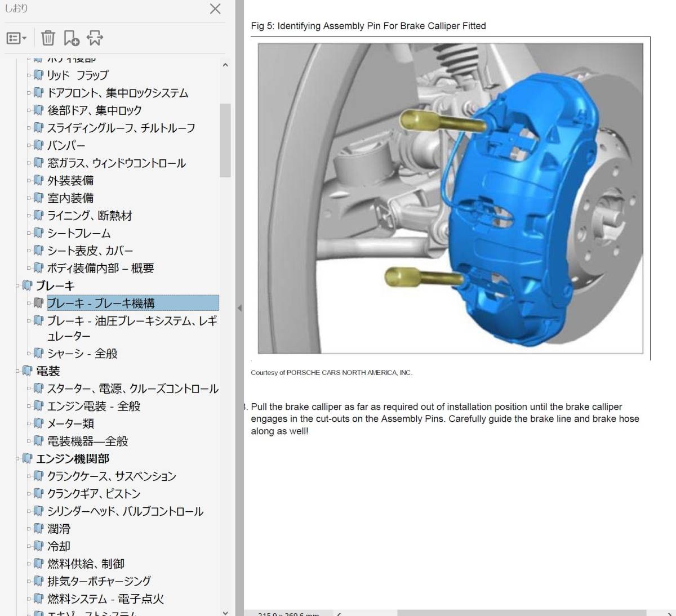Open the 窓ガラス、ウィンドウコントロール bookmark
This screenshot has height=616, width=676.
click(x=117, y=163)
